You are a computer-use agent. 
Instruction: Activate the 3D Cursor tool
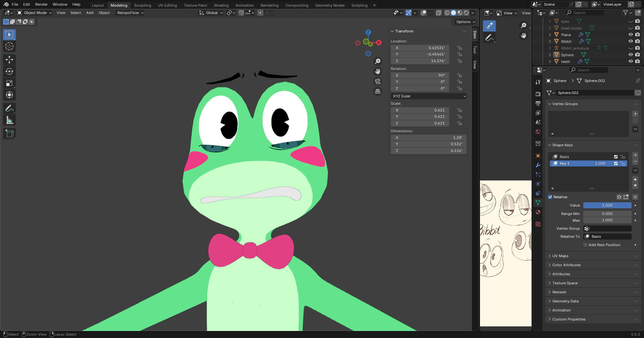click(9, 46)
